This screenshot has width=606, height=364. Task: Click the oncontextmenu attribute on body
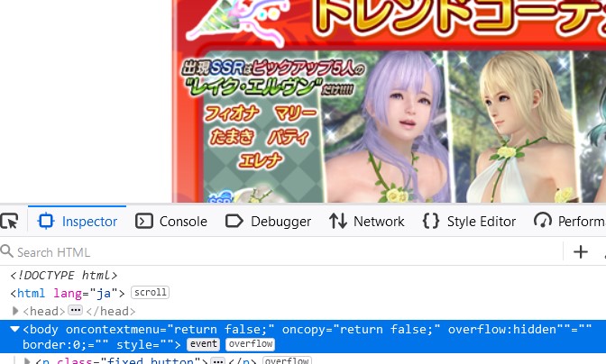point(170,330)
